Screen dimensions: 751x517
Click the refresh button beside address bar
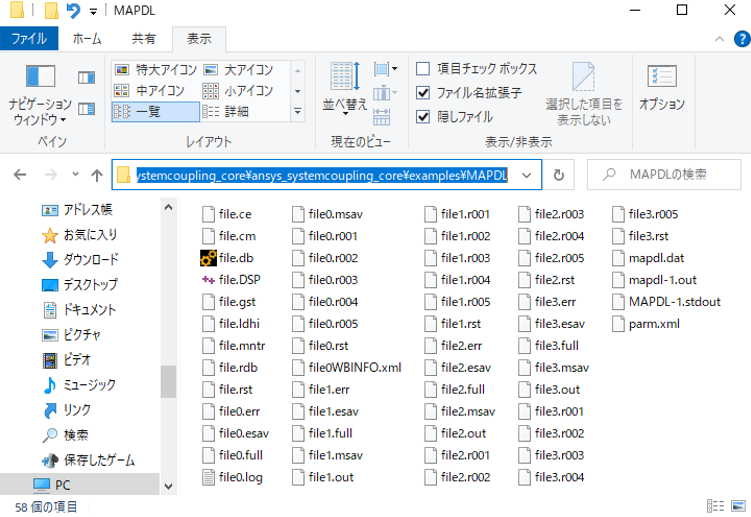[x=558, y=175]
